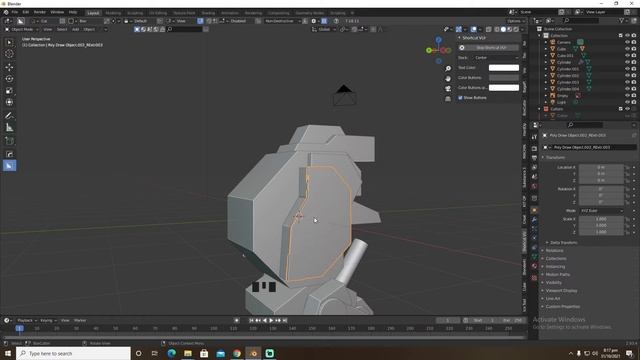
Task: Open the Color Buttons swatch
Action: (504, 78)
